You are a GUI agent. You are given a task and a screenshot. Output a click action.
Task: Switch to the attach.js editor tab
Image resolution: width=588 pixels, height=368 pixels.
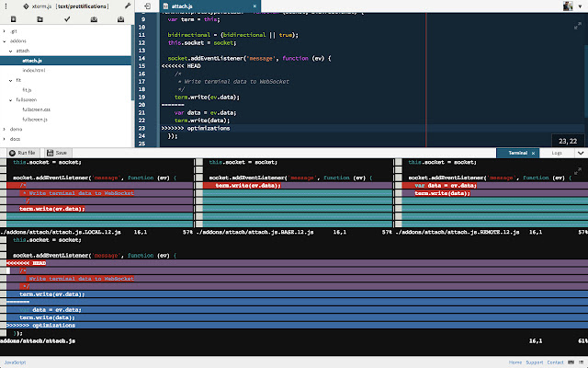click(x=182, y=6)
